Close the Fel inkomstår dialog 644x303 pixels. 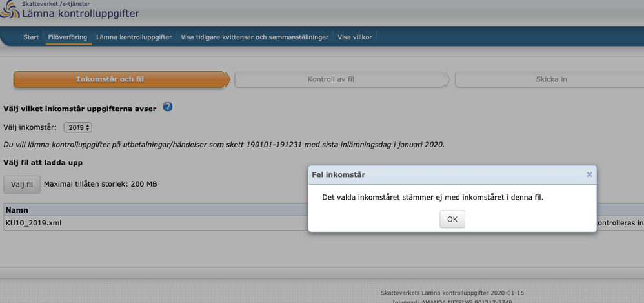pyautogui.click(x=589, y=174)
